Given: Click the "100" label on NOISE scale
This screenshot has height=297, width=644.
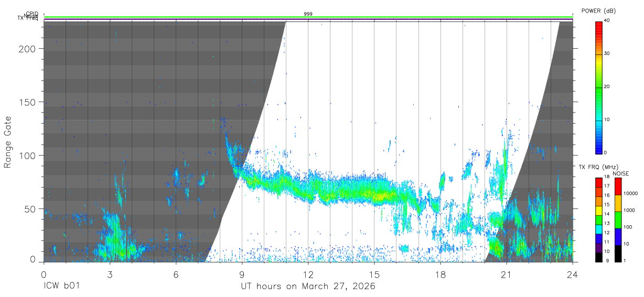Looking at the screenshot, I should point(628,227).
